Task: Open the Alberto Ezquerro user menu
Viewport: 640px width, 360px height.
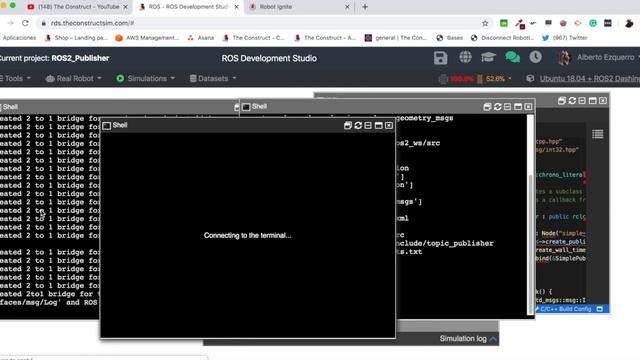Action: point(607,58)
